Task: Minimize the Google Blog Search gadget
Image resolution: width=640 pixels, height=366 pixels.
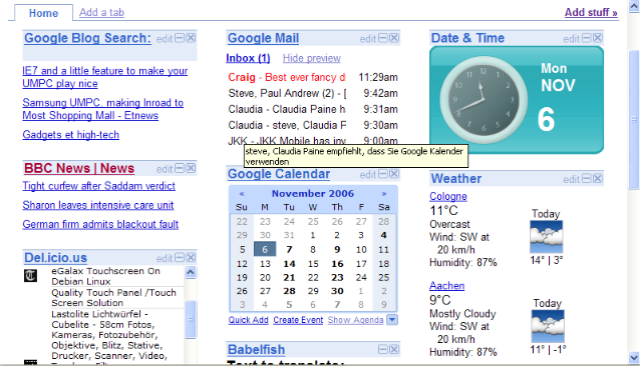Action: (x=180, y=38)
